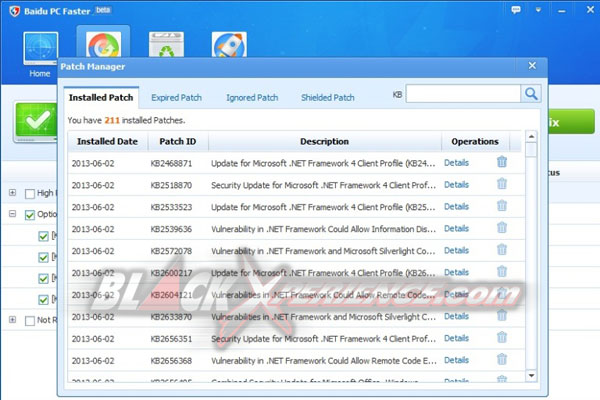Delete patch KB2572078 with trash icon
This screenshot has width=600, height=400.
502,250
